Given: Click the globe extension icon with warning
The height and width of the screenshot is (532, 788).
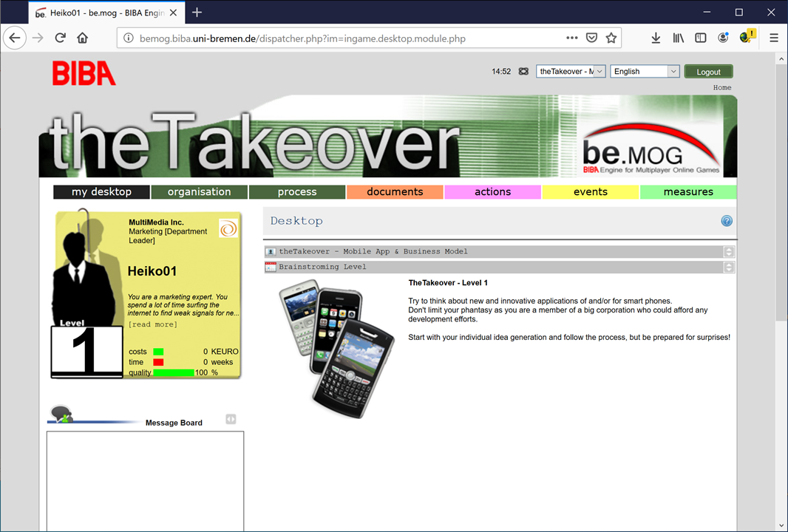Looking at the screenshot, I should tap(747, 37).
